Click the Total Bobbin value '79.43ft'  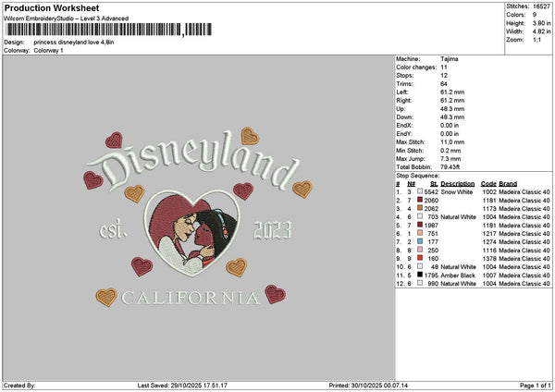450,167
